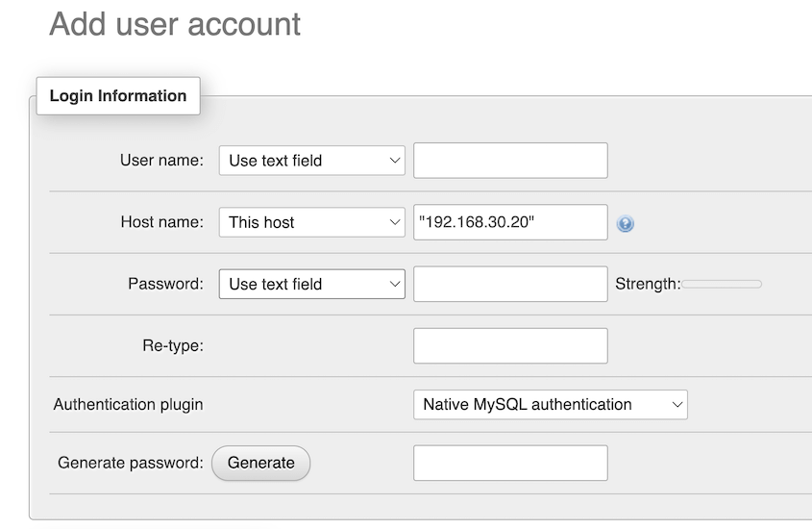Viewport: 812px width, 529px height.
Task: Click the 'Authentication plugin' label
Action: 129,405
